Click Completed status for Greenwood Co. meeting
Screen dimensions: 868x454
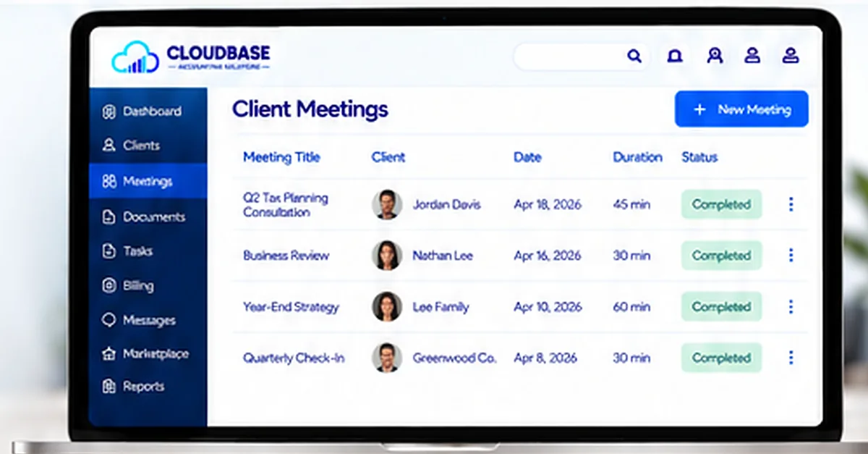(721, 357)
